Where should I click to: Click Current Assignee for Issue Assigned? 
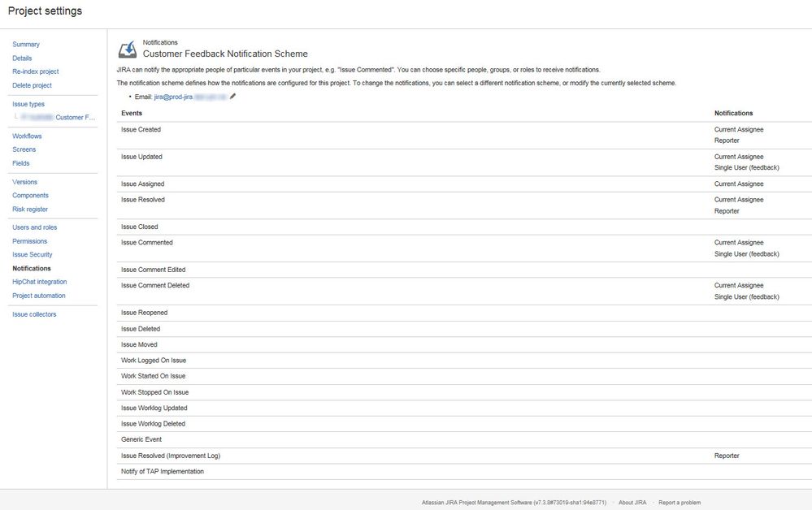tap(739, 184)
